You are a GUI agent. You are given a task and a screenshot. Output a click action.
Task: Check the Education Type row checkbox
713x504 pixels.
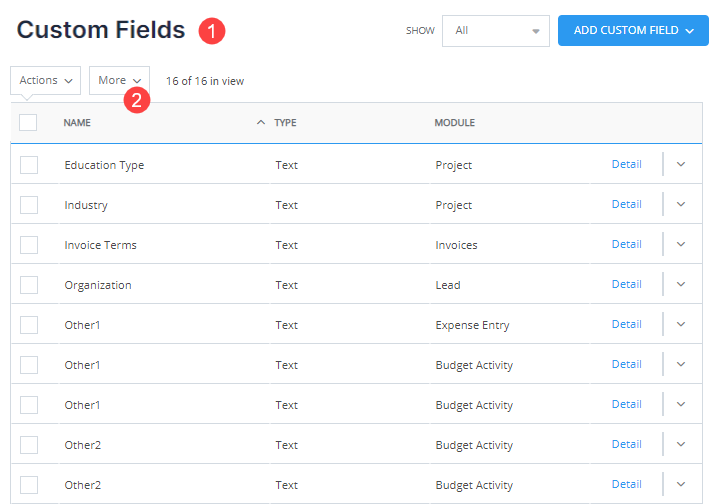[x=29, y=165]
